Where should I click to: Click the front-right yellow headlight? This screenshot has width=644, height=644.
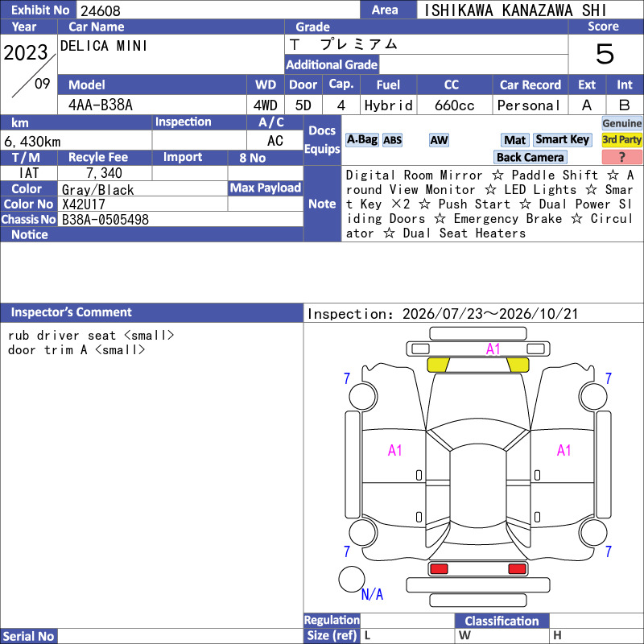click(x=518, y=365)
